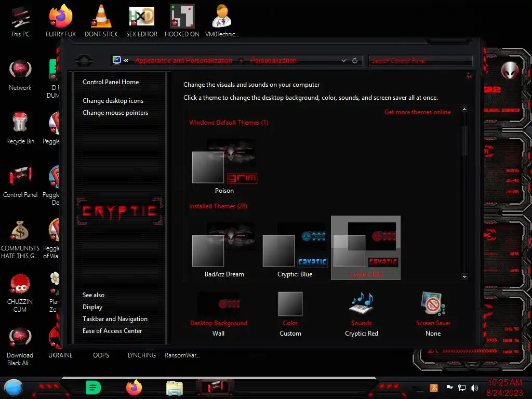Click the Java update tray icon

coord(434,388)
